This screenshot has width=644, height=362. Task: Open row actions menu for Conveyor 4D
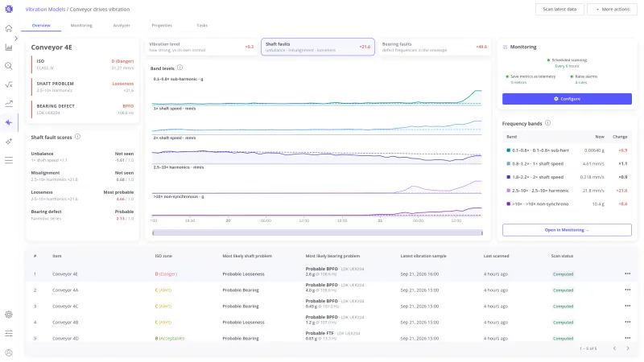pyautogui.click(x=628, y=338)
